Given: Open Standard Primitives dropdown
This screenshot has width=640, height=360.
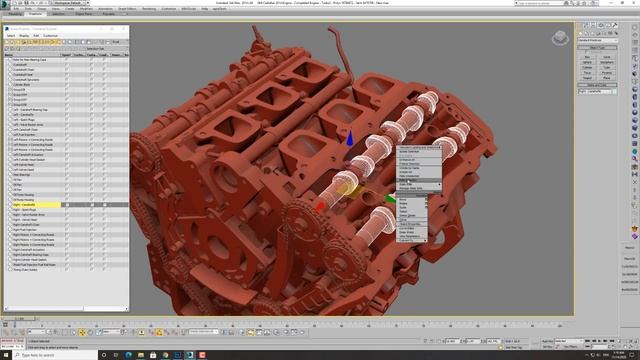Looking at the screenshot, I should [598, 40].
